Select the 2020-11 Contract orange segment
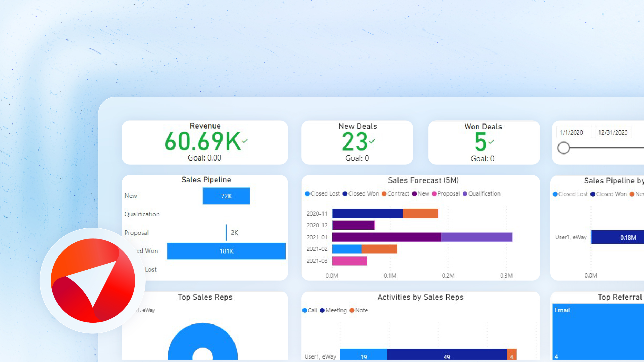The height and width of the screenshot is (362, 644). click(x=420, y=213)
